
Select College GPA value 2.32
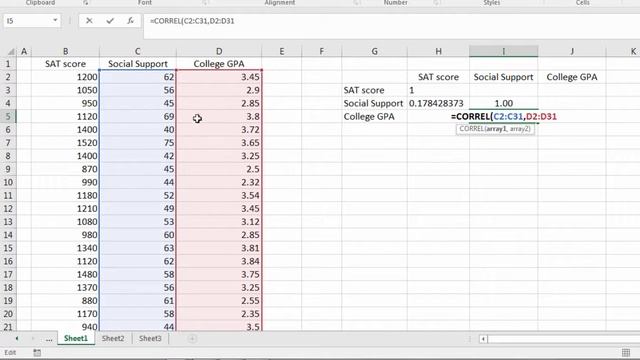coord(219,182)
